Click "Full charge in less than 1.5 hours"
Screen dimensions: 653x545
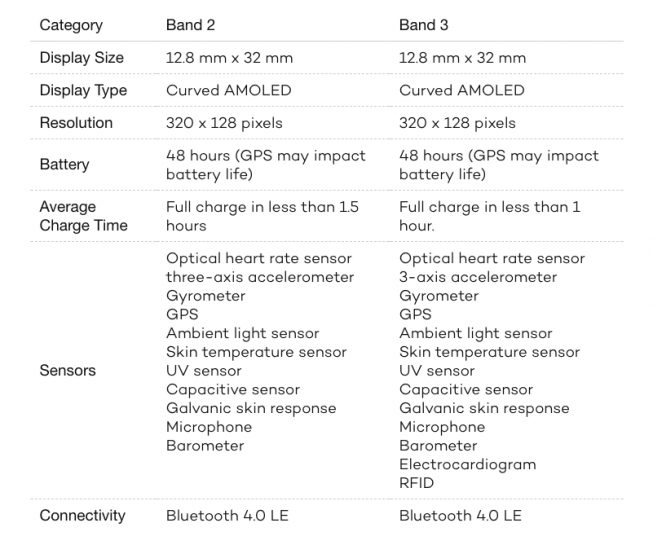[262, 216]
